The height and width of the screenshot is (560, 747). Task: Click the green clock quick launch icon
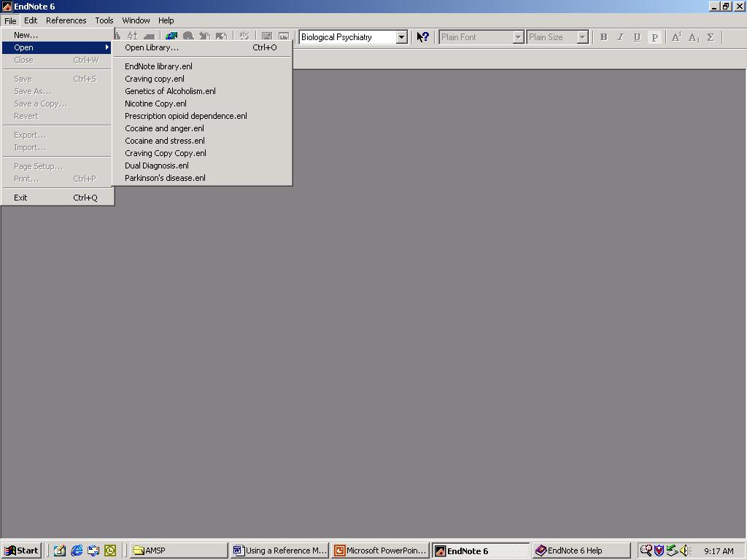tap(110, 551)
